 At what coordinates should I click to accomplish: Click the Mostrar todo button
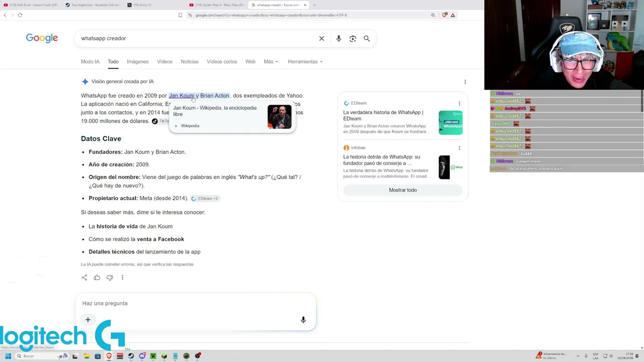pos(403,190)
